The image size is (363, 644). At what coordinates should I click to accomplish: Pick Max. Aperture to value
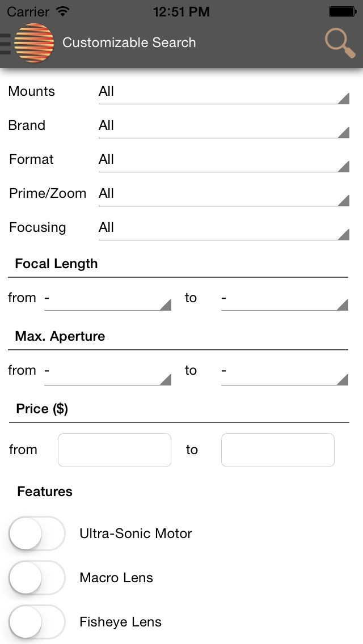click(x=284, y=371)
